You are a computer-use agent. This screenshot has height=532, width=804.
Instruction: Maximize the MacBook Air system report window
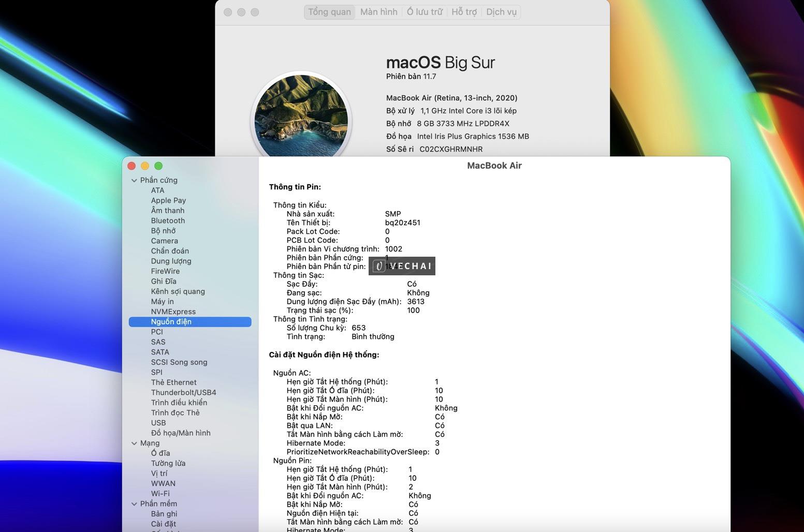pyautogui.click(x=158, y=166)
